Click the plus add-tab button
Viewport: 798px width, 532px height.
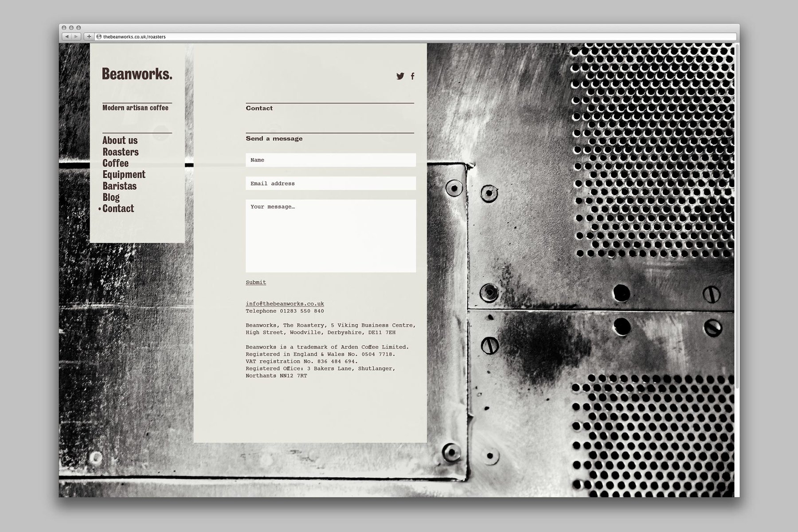(89, 37)
